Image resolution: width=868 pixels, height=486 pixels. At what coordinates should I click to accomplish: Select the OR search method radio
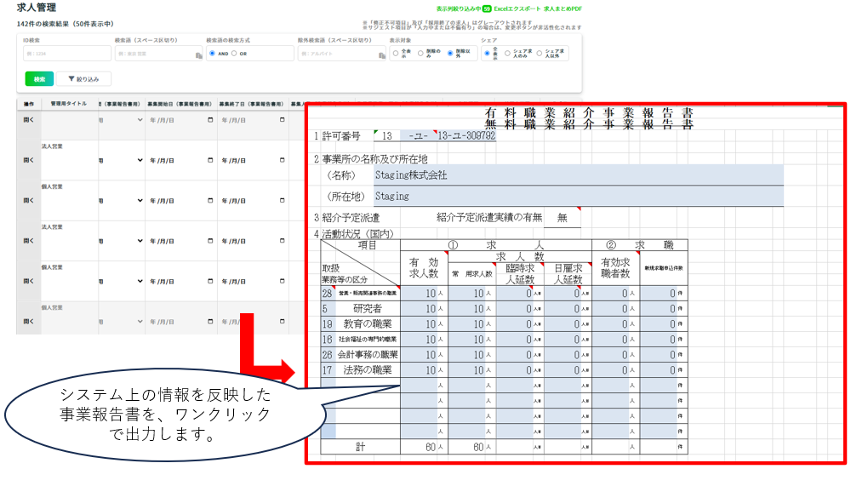[x=234, y=53]
